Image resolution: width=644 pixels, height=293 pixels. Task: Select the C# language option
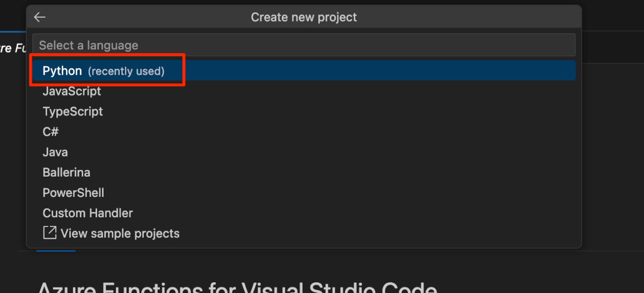click(x=50, y=132)
